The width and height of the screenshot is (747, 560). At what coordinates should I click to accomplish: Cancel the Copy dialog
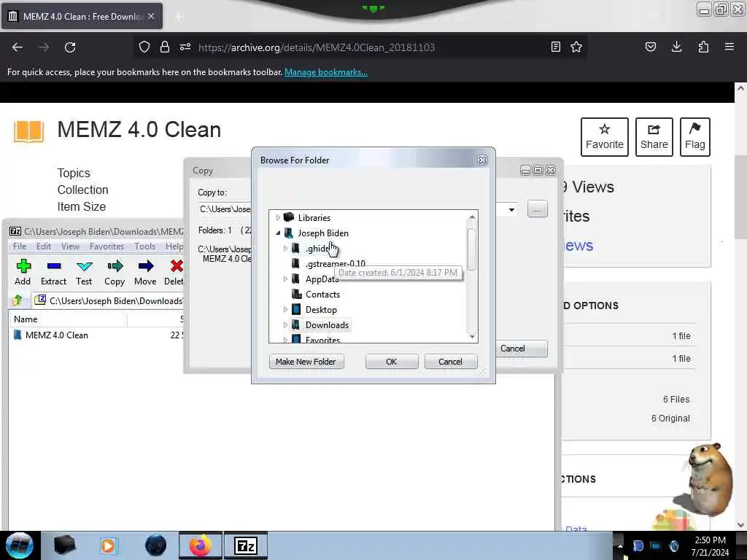click(521, 348)
